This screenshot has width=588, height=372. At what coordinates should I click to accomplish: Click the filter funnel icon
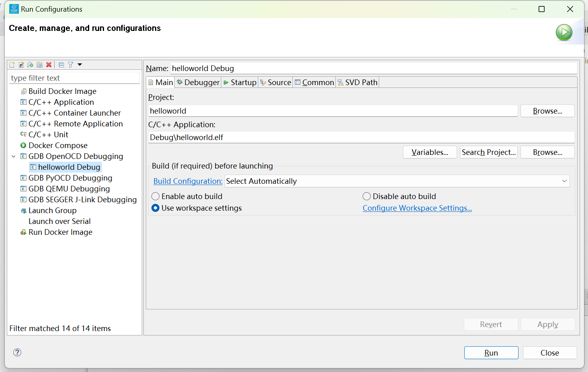tap(70, 65)
